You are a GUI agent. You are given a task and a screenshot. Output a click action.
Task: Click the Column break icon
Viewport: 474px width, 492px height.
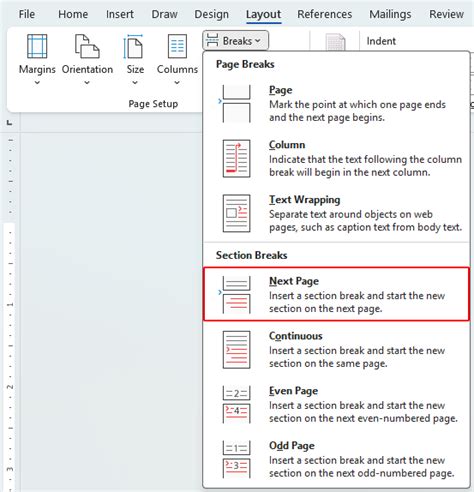(236, 158)
